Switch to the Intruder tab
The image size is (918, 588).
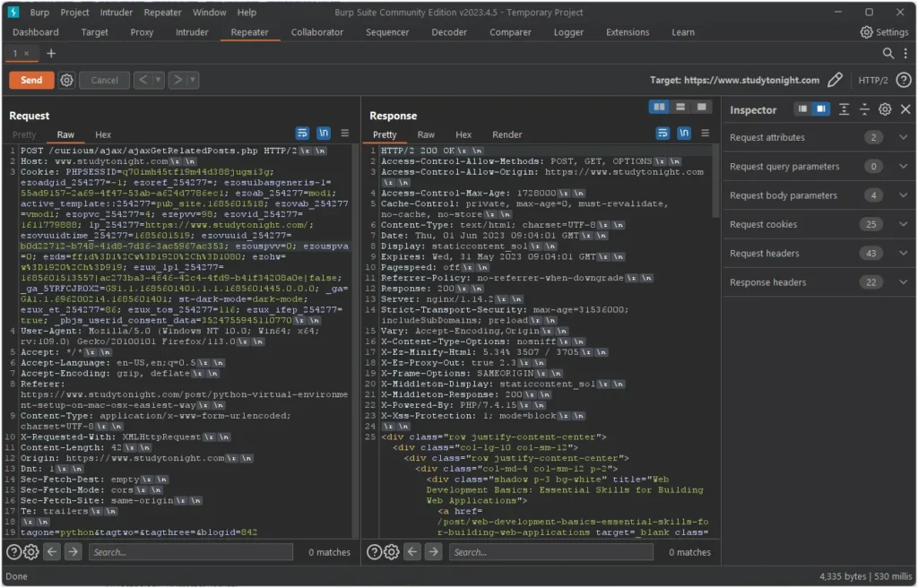coord(192,32)
